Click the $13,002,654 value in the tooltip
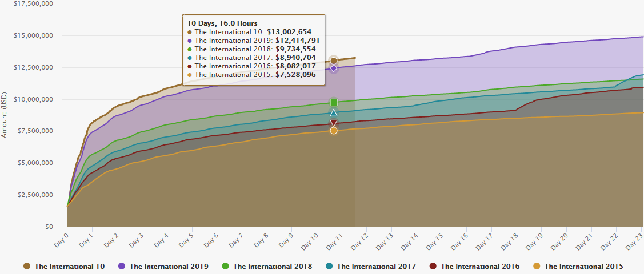Image resolution: width=644 pixels, height=274 pixels. (x=293, y=32)
